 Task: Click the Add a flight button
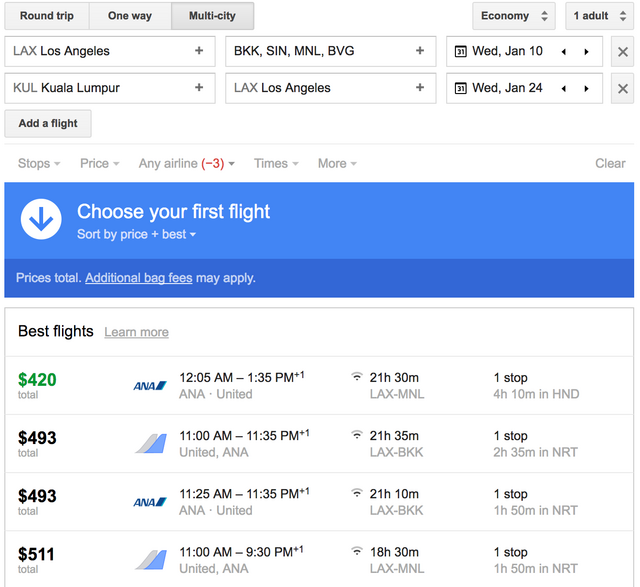point(48,124)
